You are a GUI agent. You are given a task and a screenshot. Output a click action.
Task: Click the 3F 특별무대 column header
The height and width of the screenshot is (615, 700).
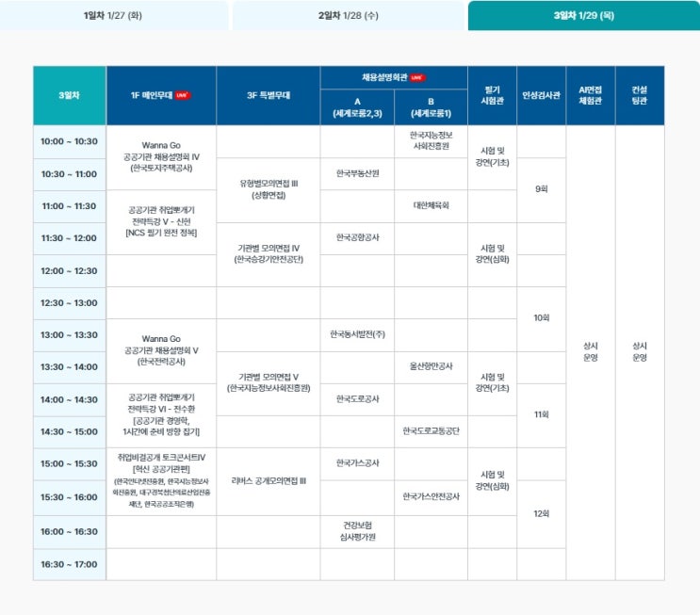269,95
